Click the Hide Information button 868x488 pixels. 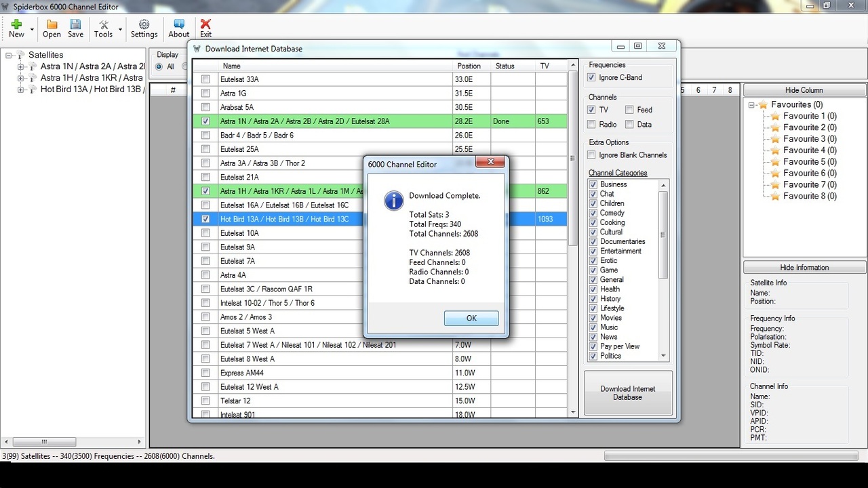pyautogui.click(x=804, y=267)
